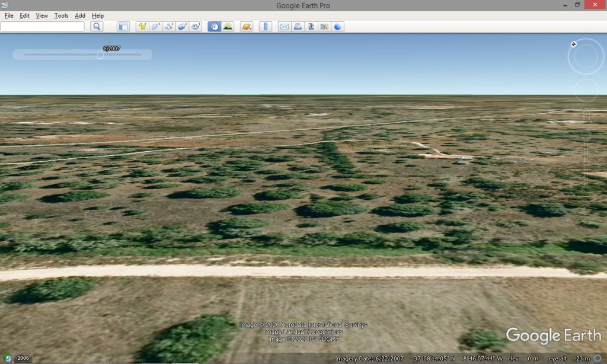Add a new placemark

pos(142,27)
